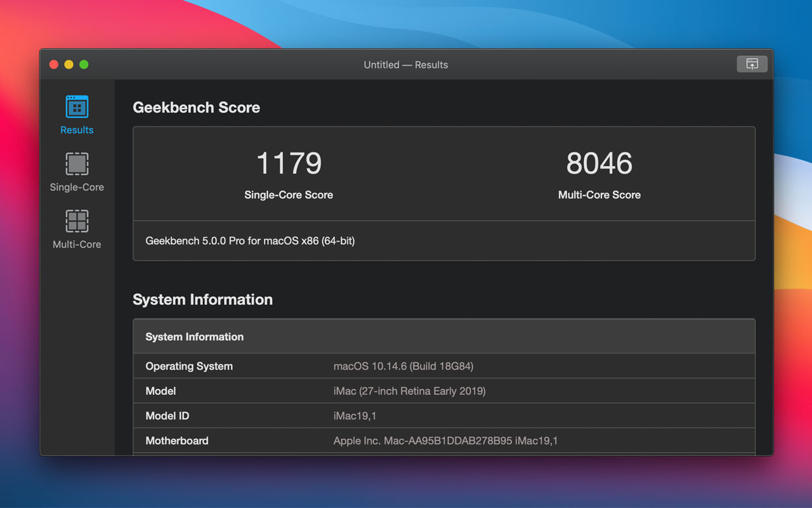The image size is (812, 508).
Task: Click the 'iMac19,1' Model ID value
Action: point(355,416)
